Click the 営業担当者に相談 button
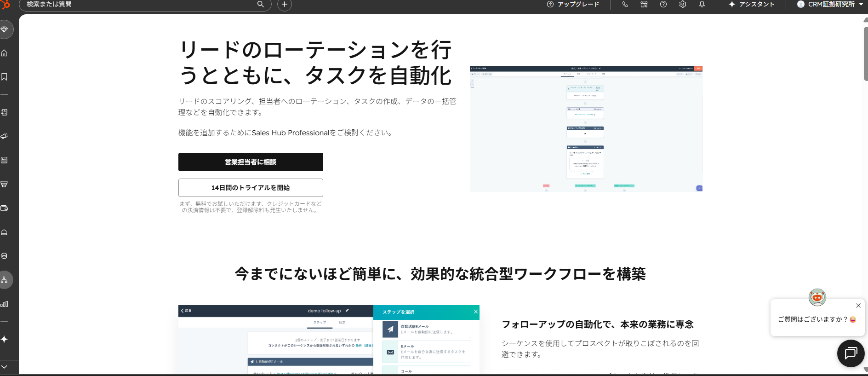The height and width of the screenshot is (376, 868). 251,162
